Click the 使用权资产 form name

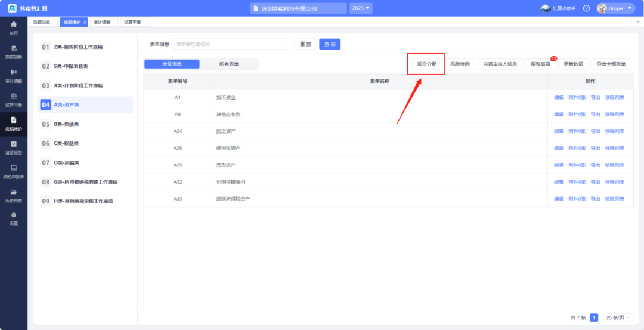pos(228,148)
